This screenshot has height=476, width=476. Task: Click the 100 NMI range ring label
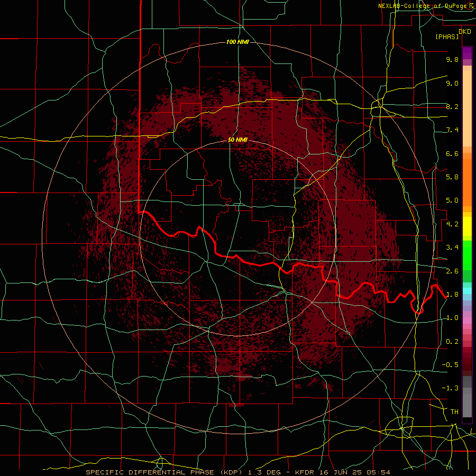click(x=237, y=42)
